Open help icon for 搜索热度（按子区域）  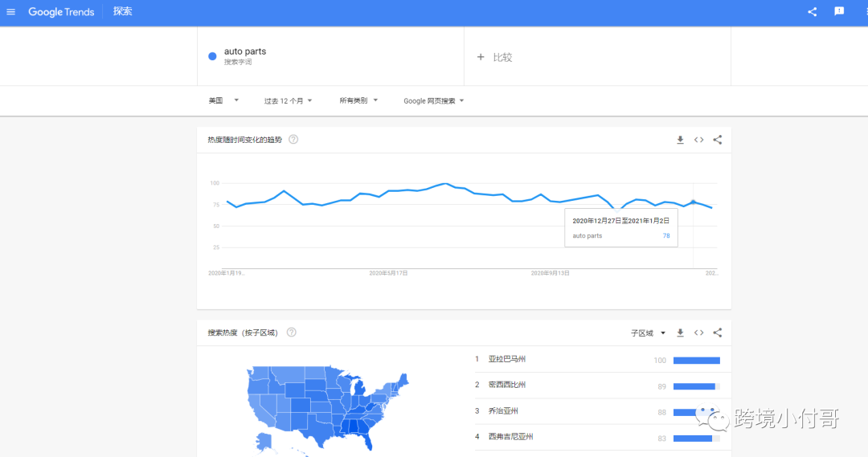click(x=291, y=333)
